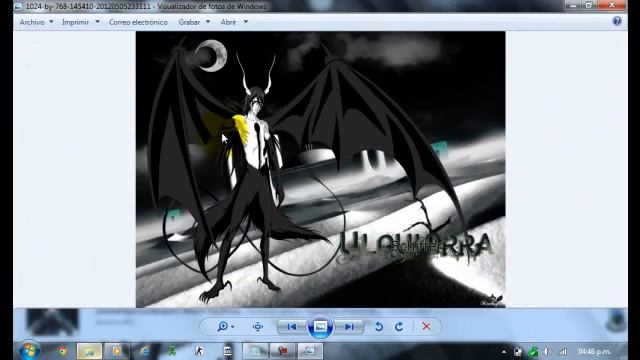Open the Windows Start menu orb
The image size is (640, 360).
[29, 350]
